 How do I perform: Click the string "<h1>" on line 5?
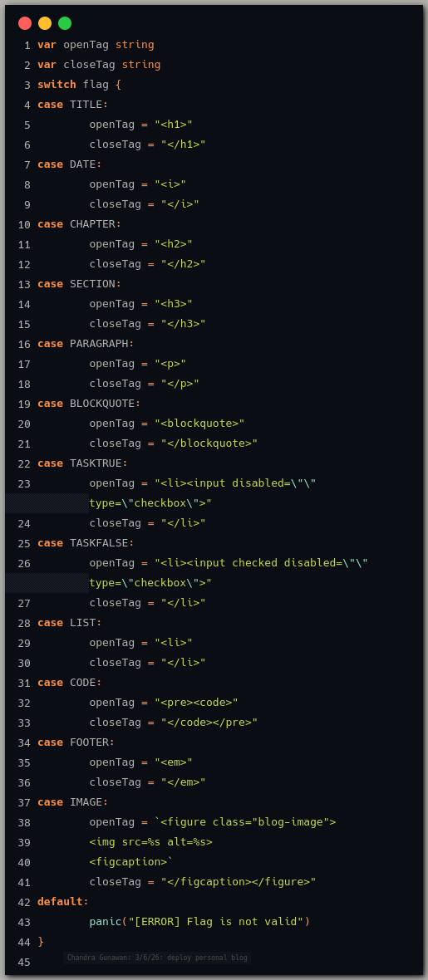174,125
